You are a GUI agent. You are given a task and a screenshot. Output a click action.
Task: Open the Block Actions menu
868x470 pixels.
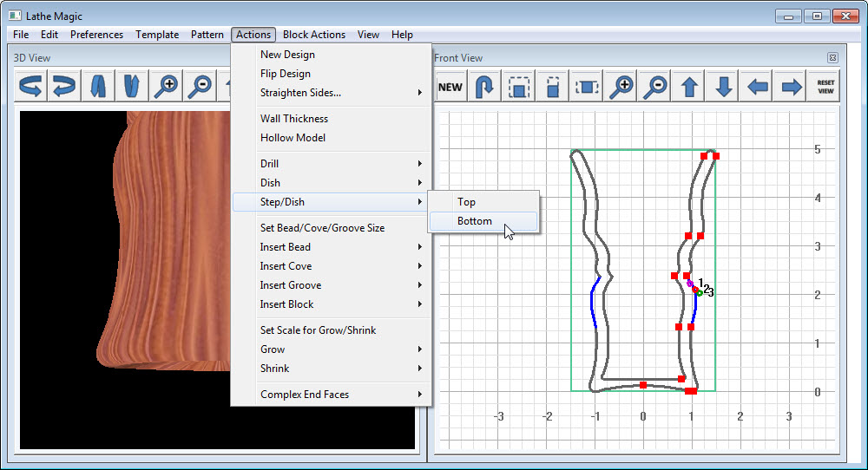pos(313,35)
